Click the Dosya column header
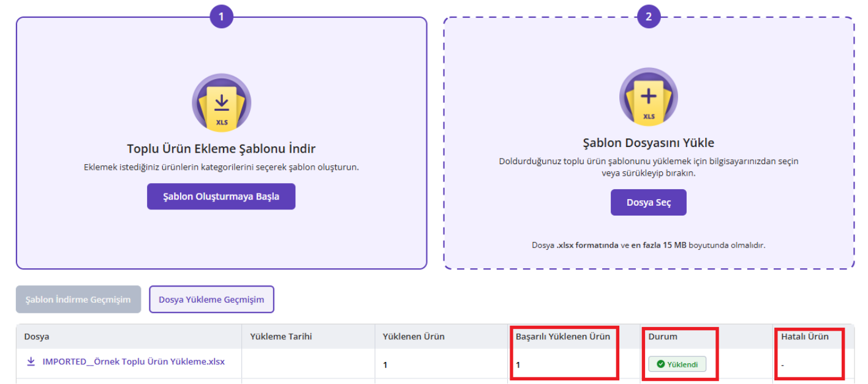The image size is (868, 384). [x=37, y=337]
